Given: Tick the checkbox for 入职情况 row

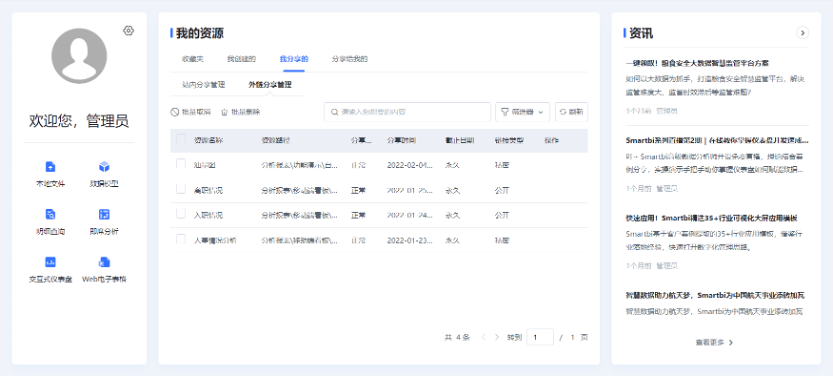Looking at the screenshot, I should click(181, 214).
